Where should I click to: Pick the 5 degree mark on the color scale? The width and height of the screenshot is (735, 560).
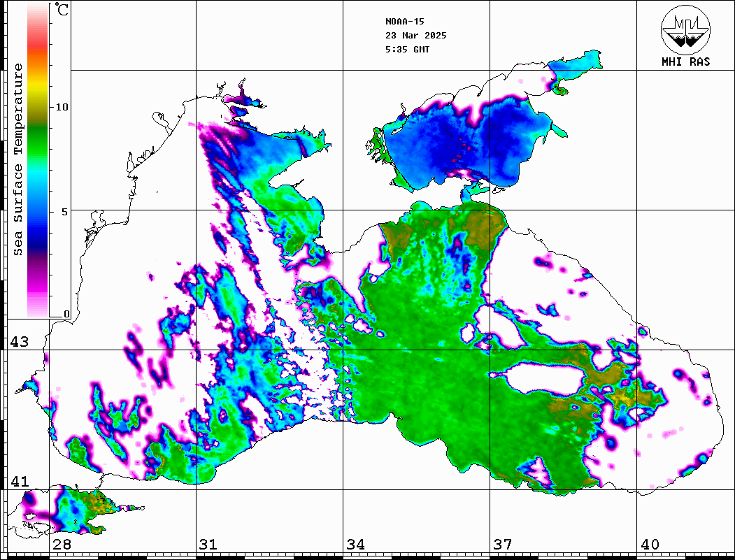(66, 211)
